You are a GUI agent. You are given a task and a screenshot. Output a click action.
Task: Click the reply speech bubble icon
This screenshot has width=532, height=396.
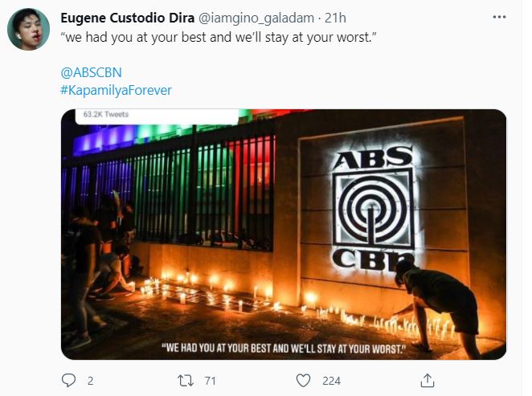click(x=68, y=381)
